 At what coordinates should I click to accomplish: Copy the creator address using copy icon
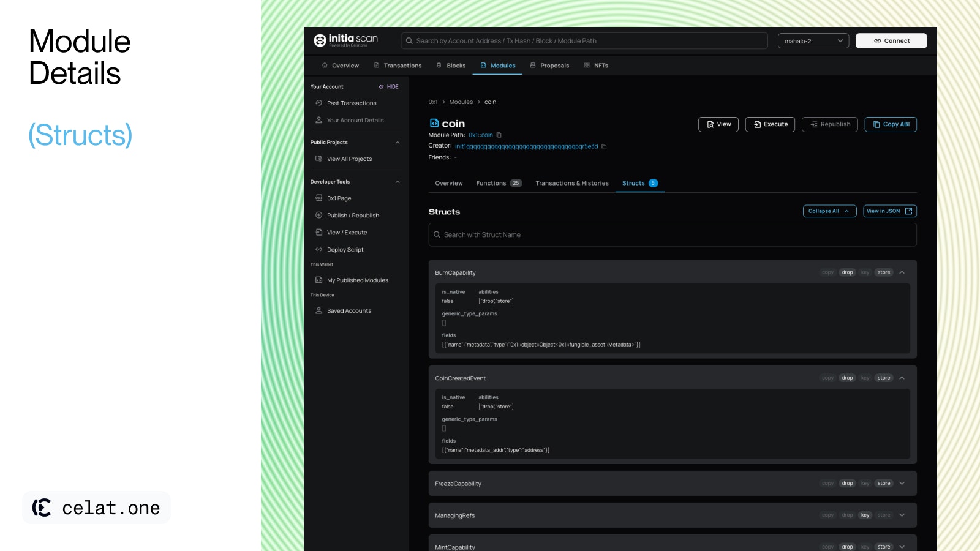(x=604, y=147)
